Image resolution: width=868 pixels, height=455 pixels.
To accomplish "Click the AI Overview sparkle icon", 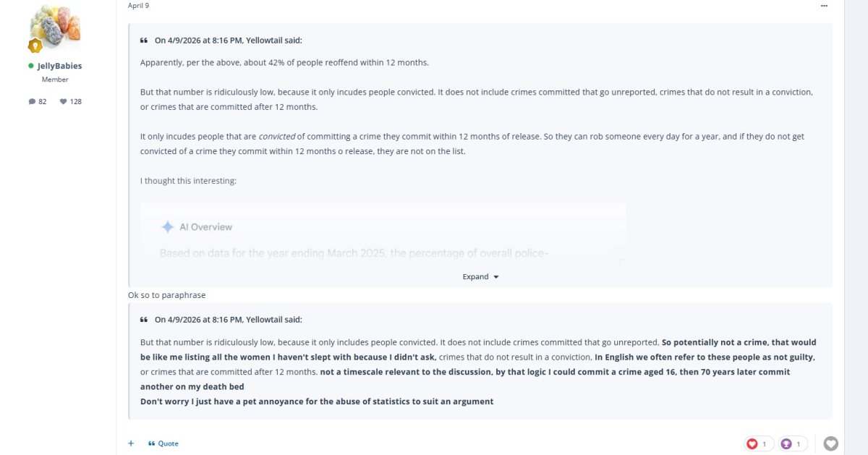I will pos(167,227).
